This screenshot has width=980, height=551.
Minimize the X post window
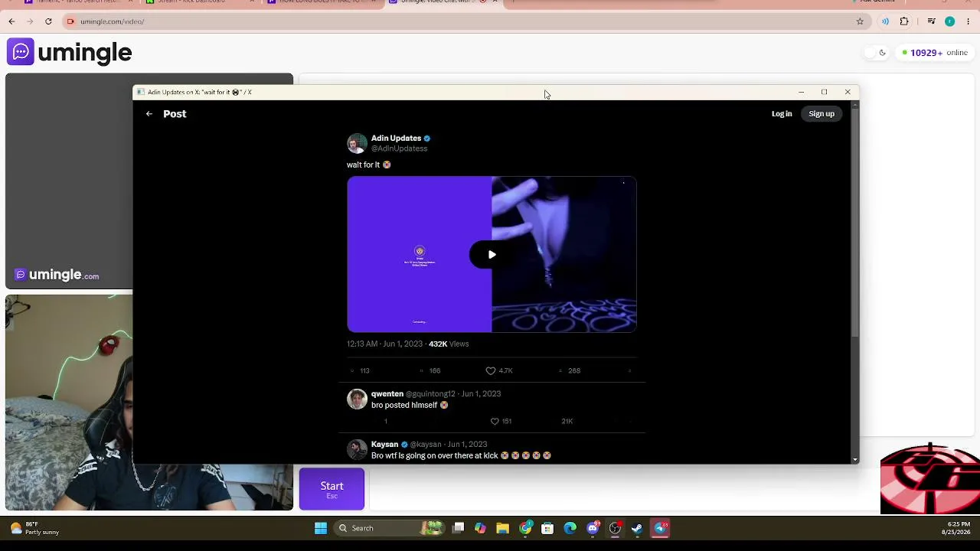(801, 93)
